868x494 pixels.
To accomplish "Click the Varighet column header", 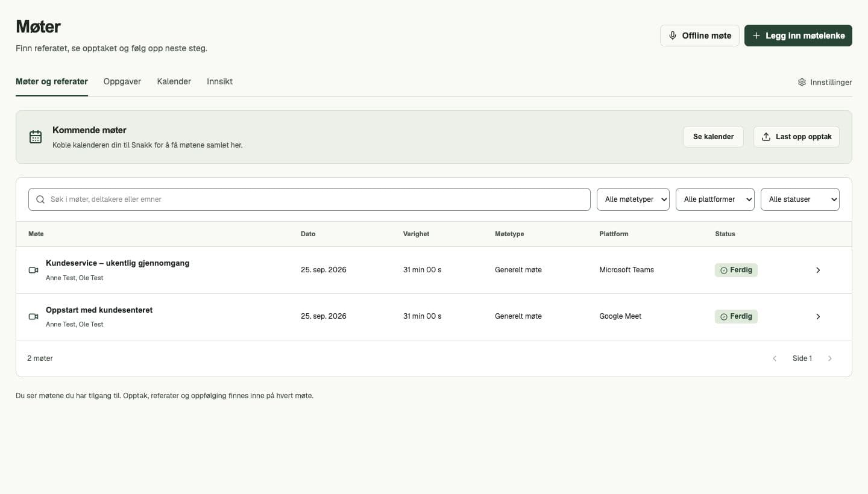I will coord(416,234).
